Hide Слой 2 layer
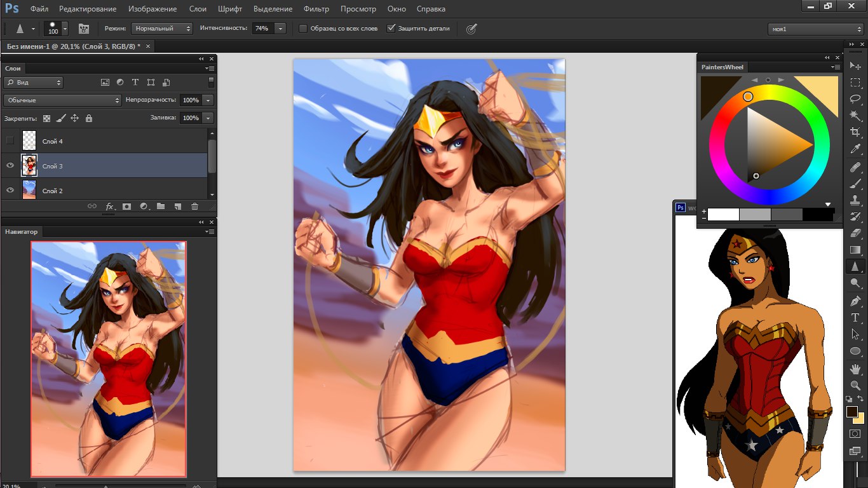Viewport: 868px width, 488px height. tap(10, 190)
